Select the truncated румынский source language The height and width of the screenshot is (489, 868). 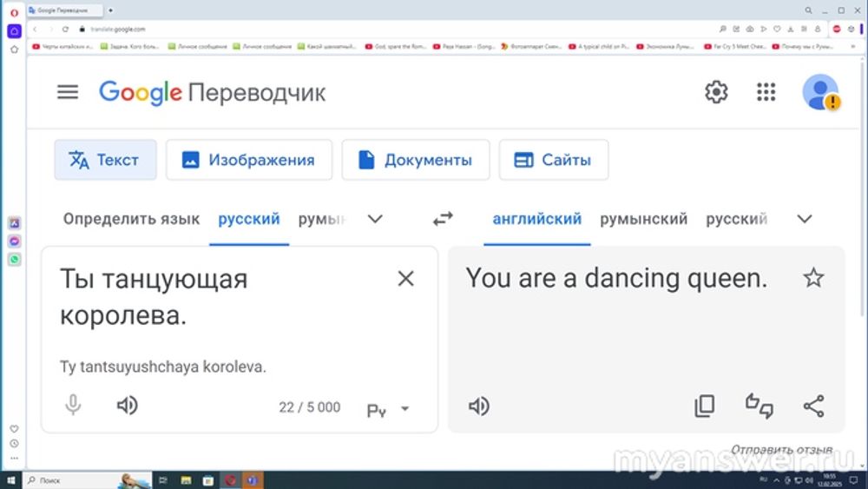click(x=322, y=219)
